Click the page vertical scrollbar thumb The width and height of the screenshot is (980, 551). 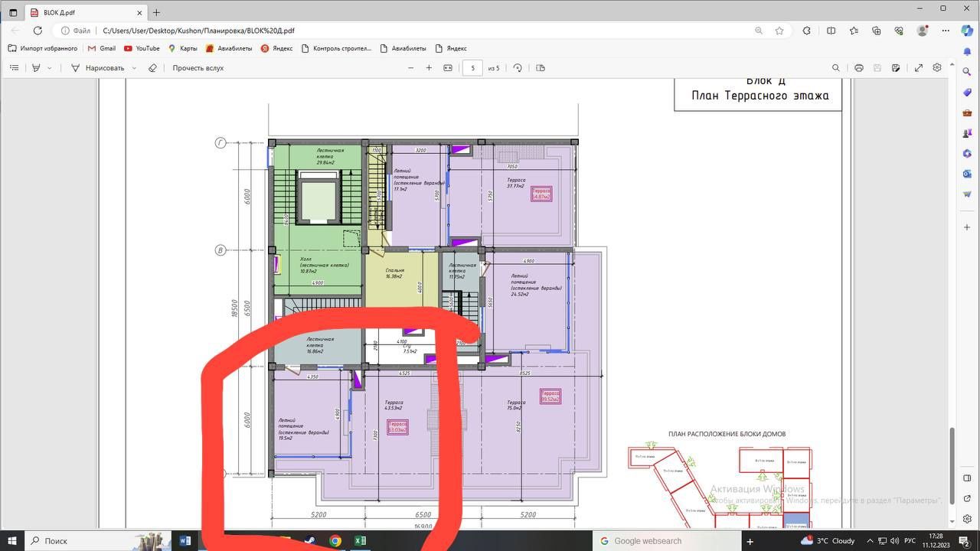pos(953,466)
